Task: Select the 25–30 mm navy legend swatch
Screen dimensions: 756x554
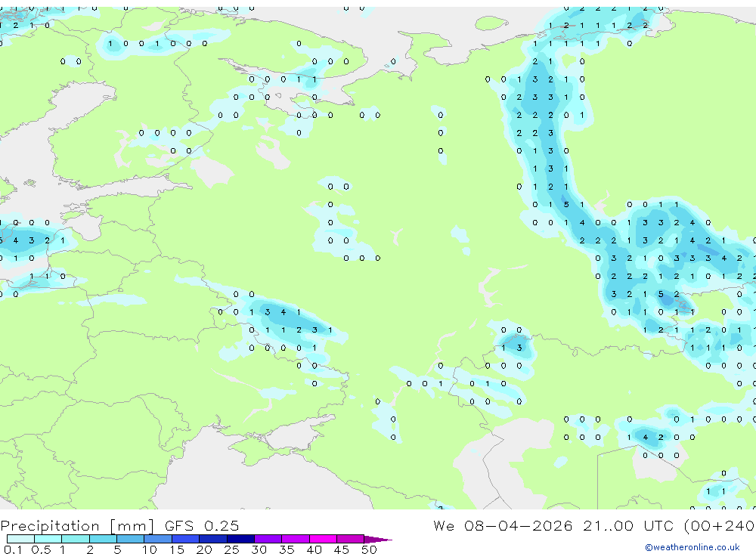Action: (240, 539)
